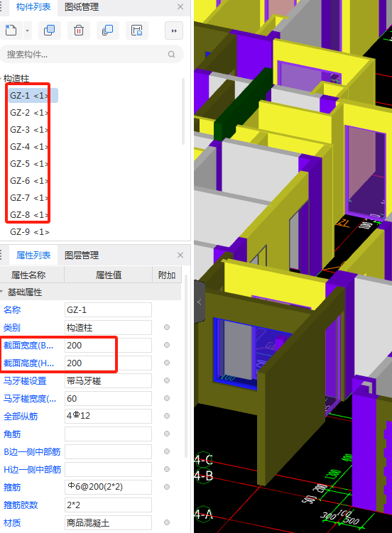Switch to the 属性列表 tab
The image size is (392, 533).
pyautogui.click(x=33, y=255)
